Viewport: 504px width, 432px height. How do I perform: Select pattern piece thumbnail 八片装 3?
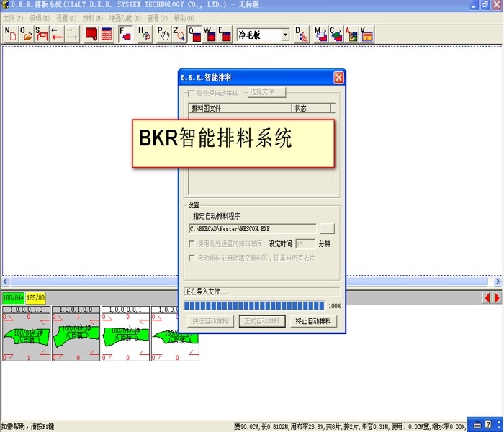click(x=126, y=333)
